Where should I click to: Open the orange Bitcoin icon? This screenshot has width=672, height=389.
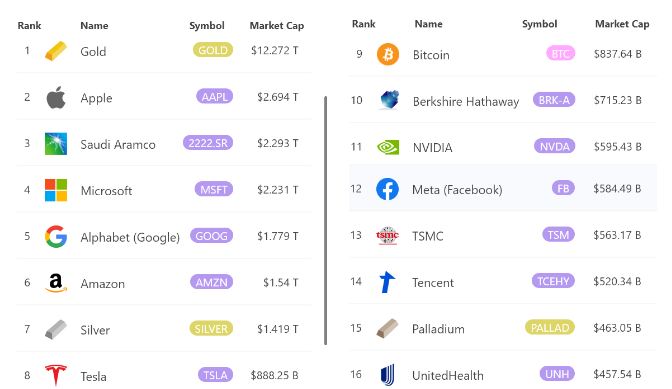click(388, 54)
